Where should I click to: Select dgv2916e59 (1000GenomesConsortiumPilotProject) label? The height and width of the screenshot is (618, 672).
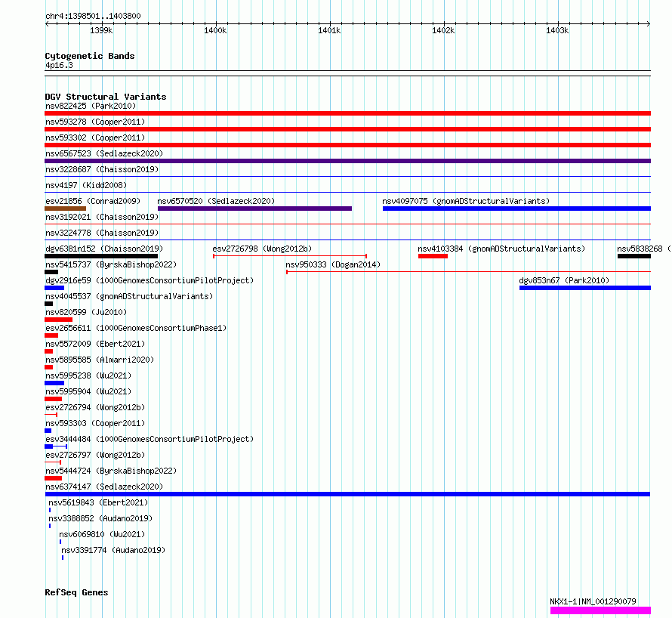pyautogui.click(x=150, y=280)
